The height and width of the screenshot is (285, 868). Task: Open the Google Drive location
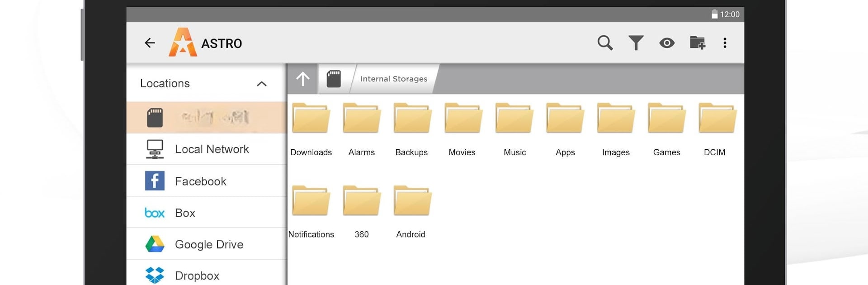point(207,244)
